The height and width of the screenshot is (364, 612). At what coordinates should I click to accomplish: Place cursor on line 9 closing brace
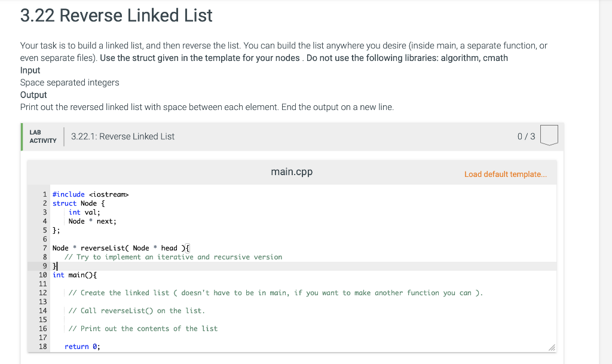click(x=54, y=266)
